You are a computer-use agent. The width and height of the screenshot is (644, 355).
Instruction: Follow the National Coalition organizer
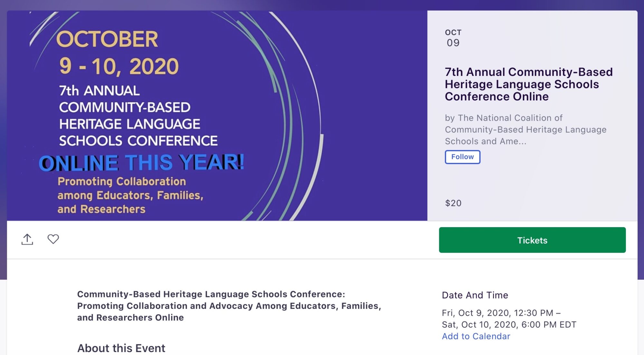coord(462,157)
